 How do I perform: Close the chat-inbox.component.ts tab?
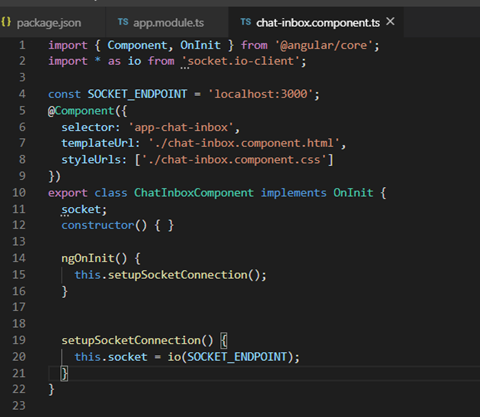pyautogui.click(x=390, y=22)
